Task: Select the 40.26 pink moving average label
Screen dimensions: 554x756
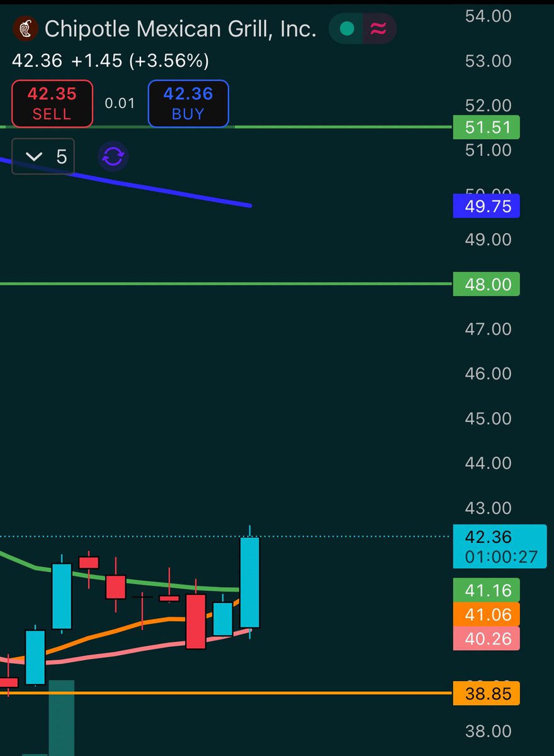Action: [486, 638]
